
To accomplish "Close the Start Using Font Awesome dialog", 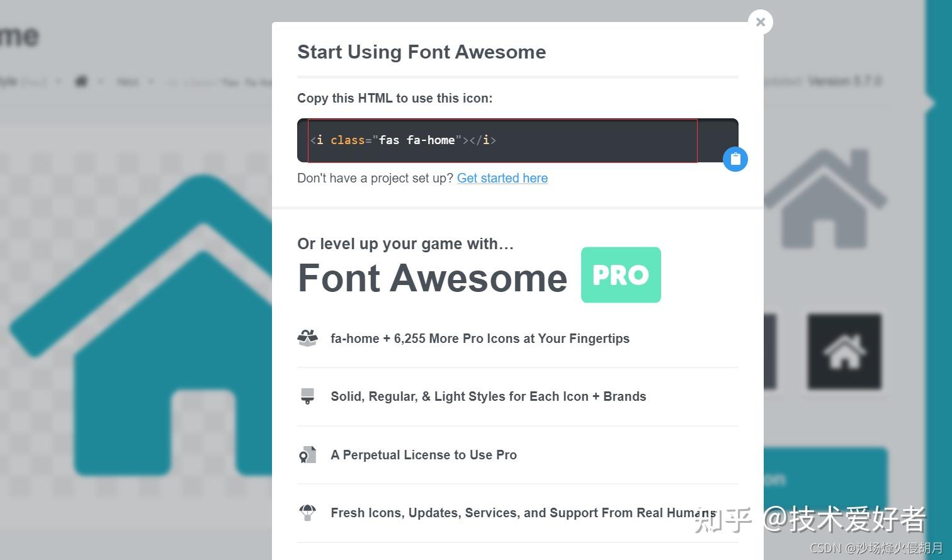I will tap(760, 22).
